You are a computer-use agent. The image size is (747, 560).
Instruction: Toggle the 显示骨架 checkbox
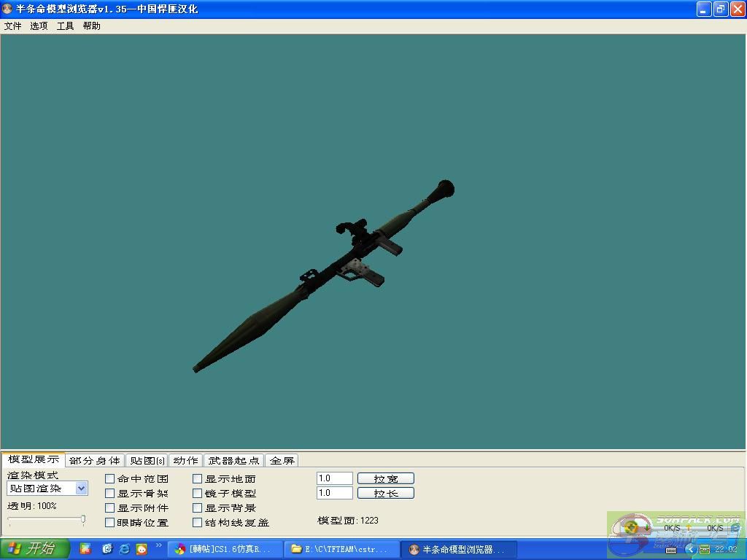click(110, 494)
